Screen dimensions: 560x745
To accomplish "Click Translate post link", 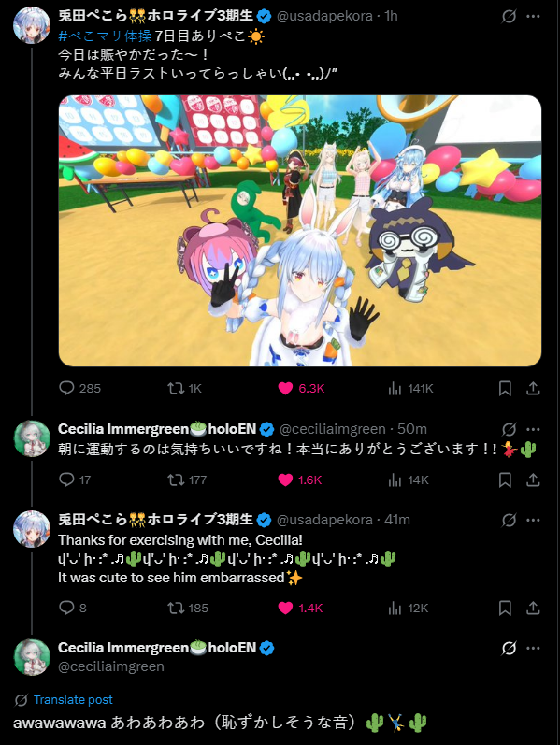I will coord(73,699).
